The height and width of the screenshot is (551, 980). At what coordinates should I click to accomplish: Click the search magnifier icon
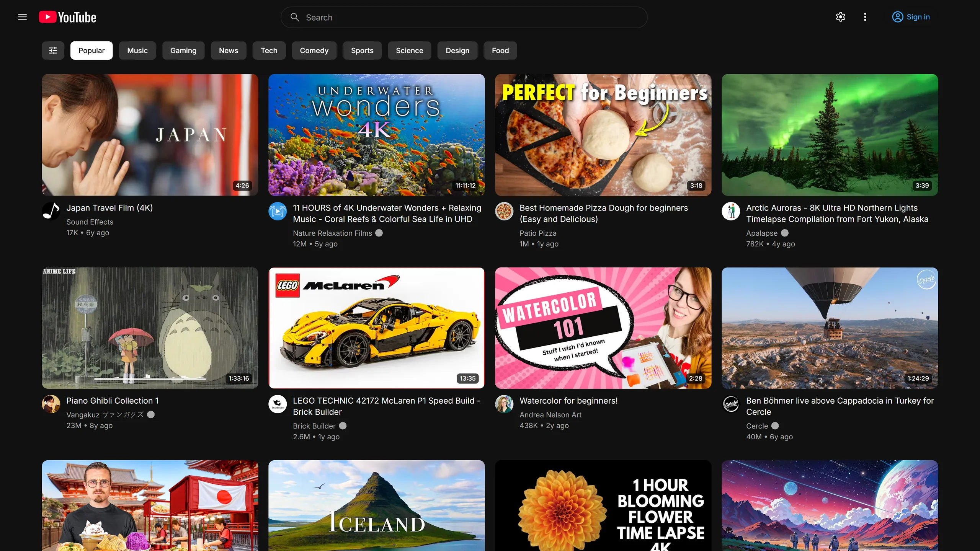pyautogui.click(x=294, y=17)
